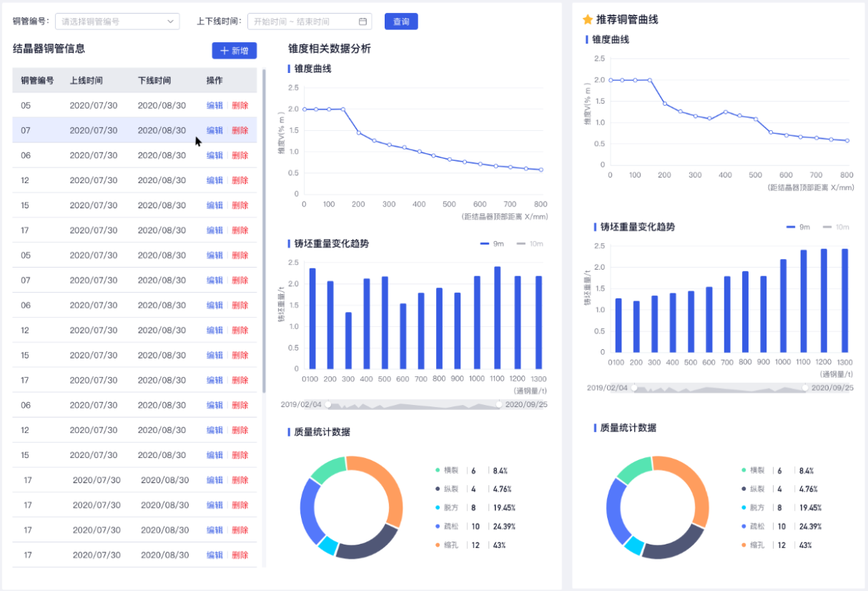
Task: Click 8.4% value in 推荐铜管曲线 pie legend
Action: point(807,471)
